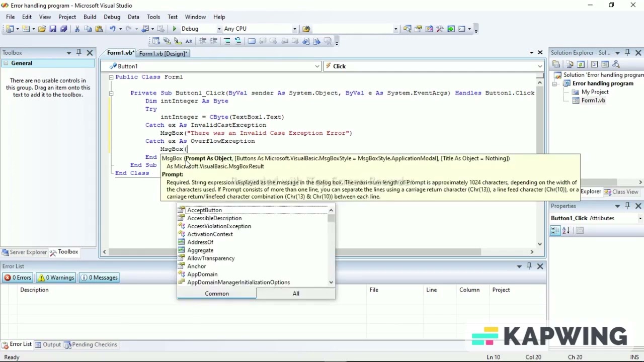This screenshot has width=644, height=362.
Task: Open the Any CPU platform dropdown
Action: (295, 29)
